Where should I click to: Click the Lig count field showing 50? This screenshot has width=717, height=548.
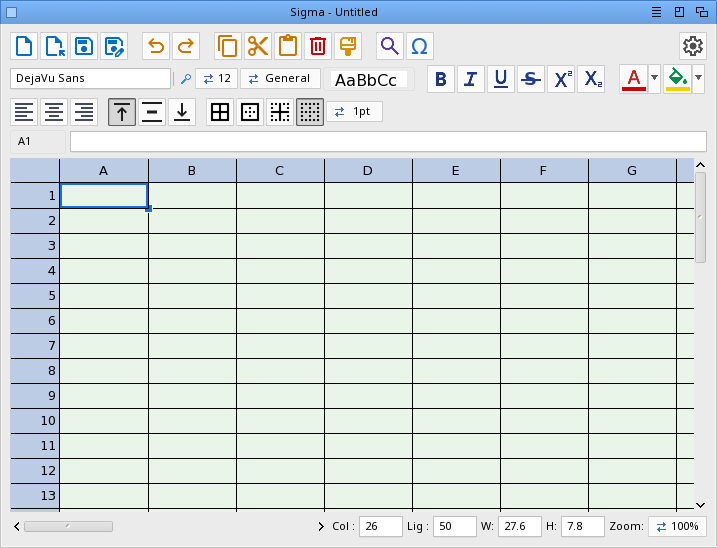pos(455,527)
